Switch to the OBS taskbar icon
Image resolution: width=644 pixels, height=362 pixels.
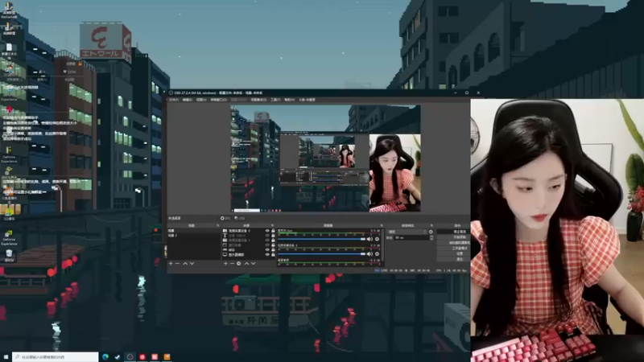[130, 357]
